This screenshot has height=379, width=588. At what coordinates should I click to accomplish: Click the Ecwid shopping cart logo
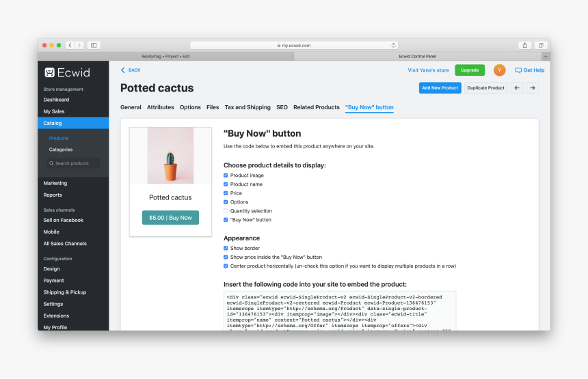click(x=50, y=72)
